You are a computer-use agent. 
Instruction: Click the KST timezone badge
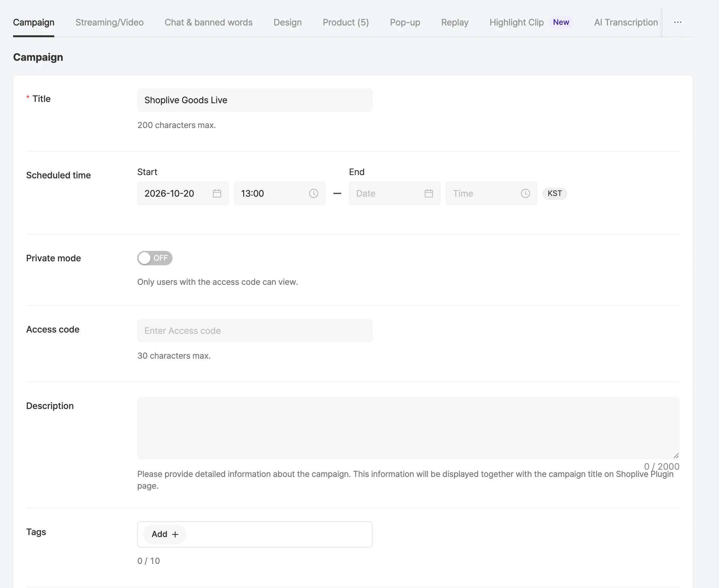[555, 193]
